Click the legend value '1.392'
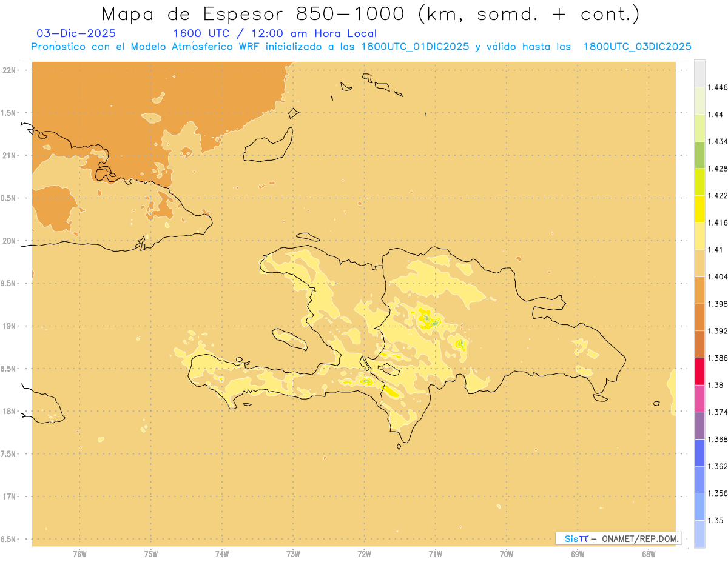 point(717,331)
